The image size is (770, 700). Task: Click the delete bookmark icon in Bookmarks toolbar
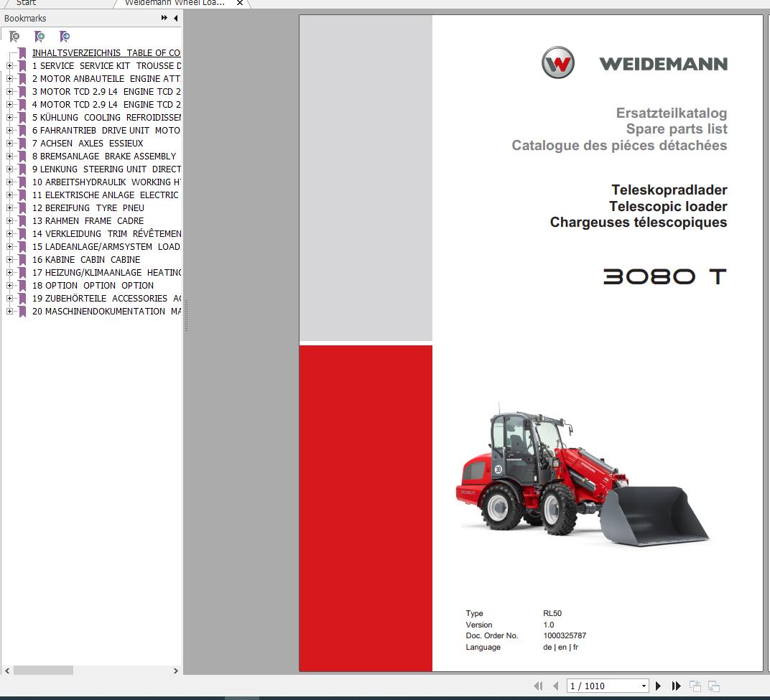(x=15, y=37)
